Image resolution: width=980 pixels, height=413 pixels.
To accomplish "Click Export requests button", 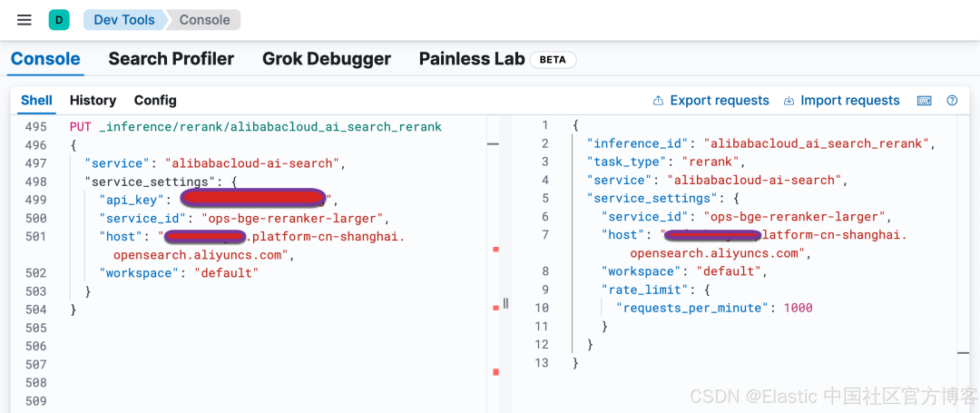I will tap(710, 101).
